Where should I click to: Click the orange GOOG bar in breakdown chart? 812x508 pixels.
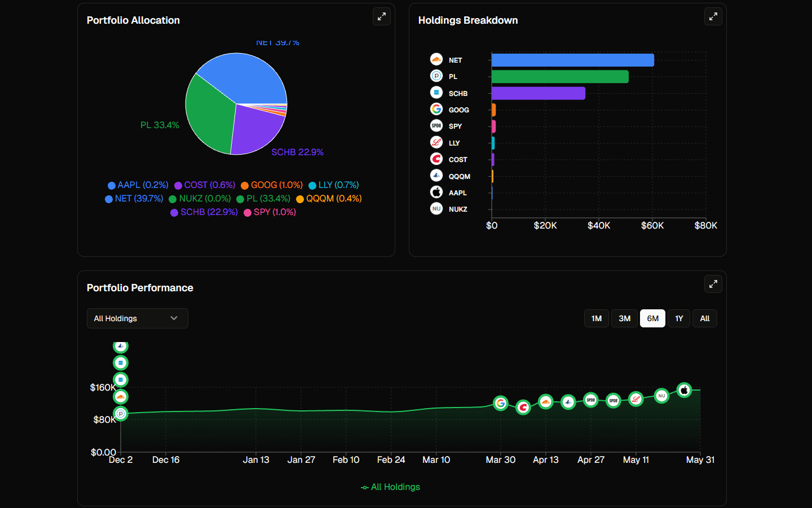tap(494, 110)
